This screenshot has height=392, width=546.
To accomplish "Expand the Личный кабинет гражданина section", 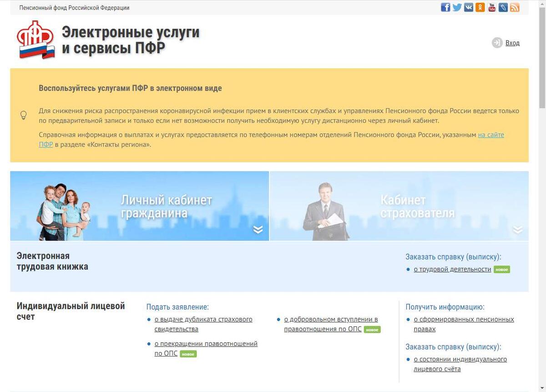I will 258,230.
